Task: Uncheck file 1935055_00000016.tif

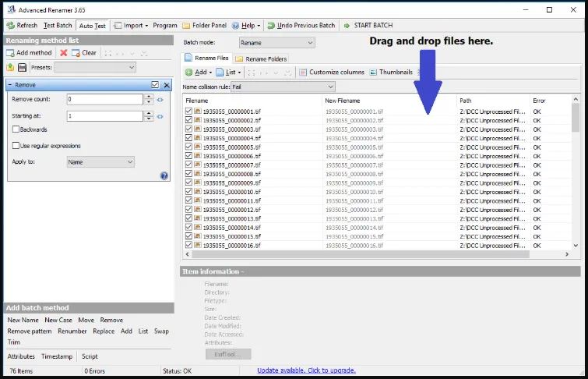Action: tap(188, 245)
